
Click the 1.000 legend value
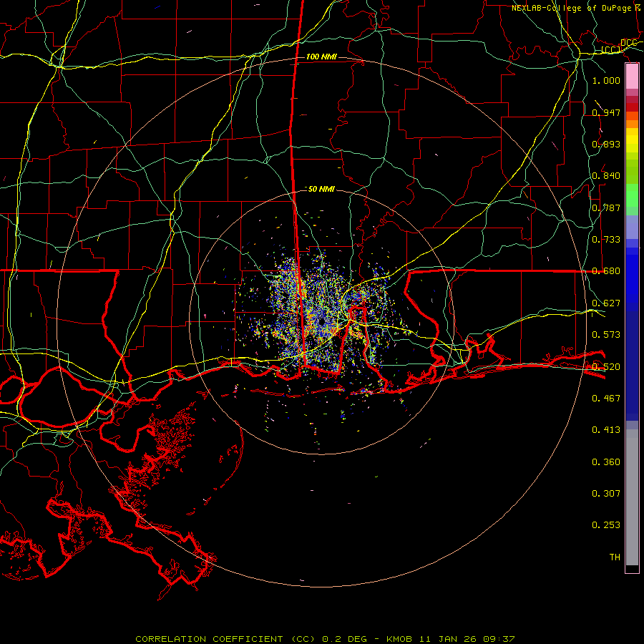(x=606, y=80)
